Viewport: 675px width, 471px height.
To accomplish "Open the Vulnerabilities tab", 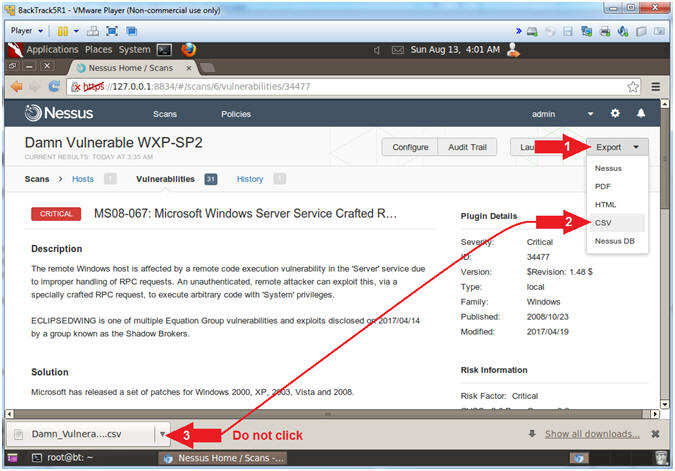I will tap(165, 179).
